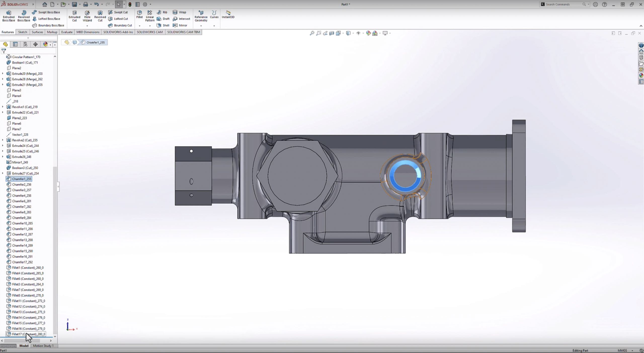Click the Fillet tool icon
This screenshot has height=353, width=644.
[x=139, y=13]
